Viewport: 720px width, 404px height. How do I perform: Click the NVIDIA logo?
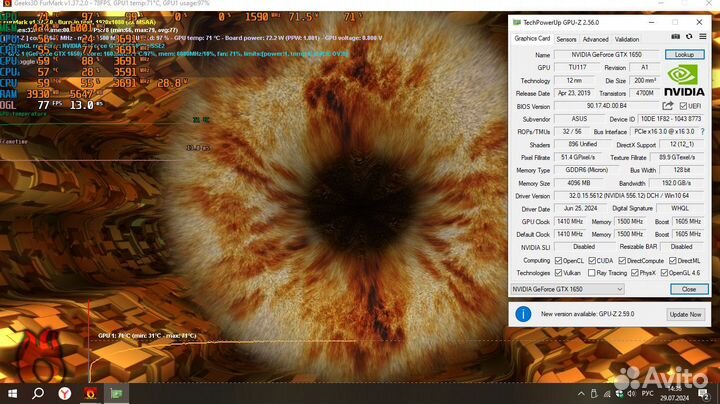684,77
